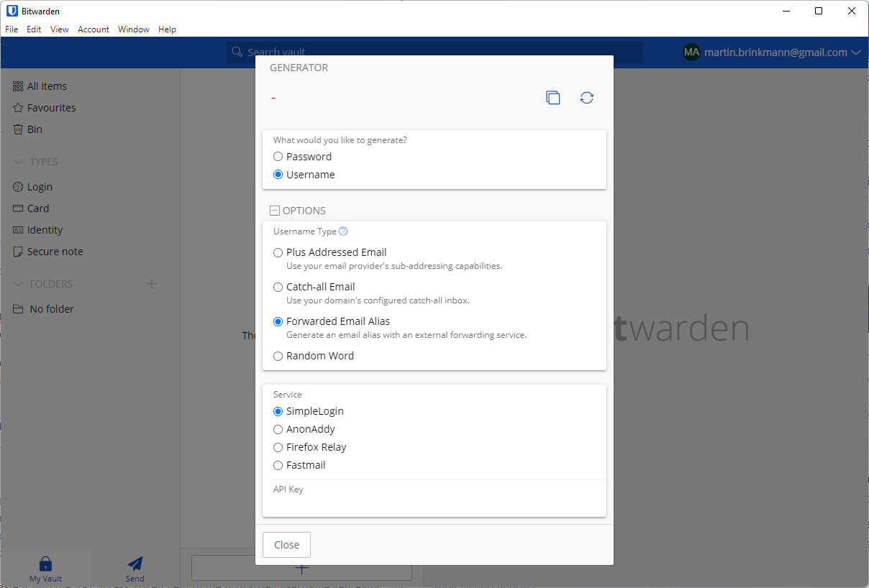This screenshot has width=869, height=588.
Task: Regenerate the username value
Action: [x=586, y=97]
